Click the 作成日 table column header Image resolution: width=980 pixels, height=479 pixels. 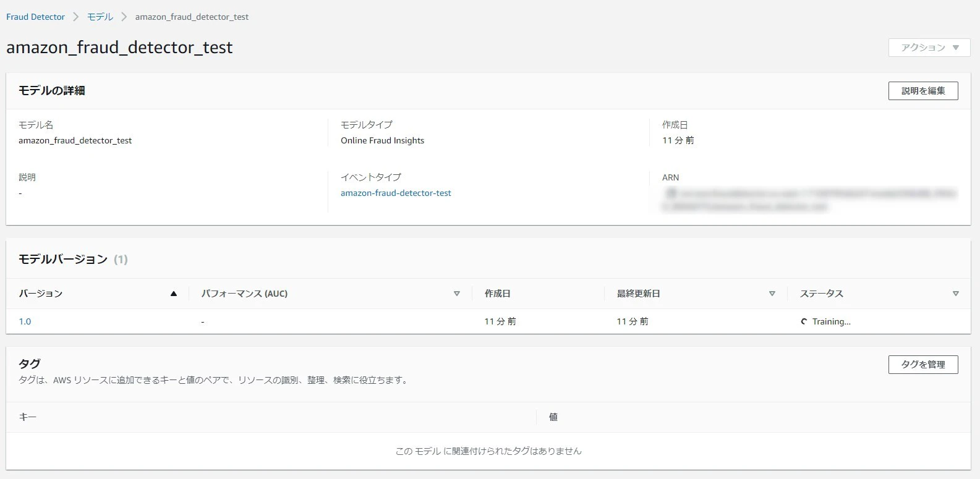pos(498,294)
